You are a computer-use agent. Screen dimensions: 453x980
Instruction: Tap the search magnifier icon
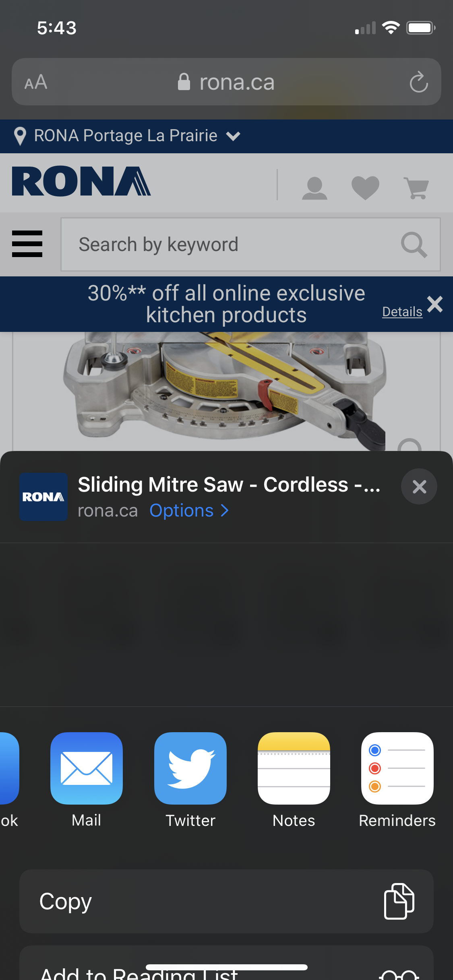click(x=414, y=245)
